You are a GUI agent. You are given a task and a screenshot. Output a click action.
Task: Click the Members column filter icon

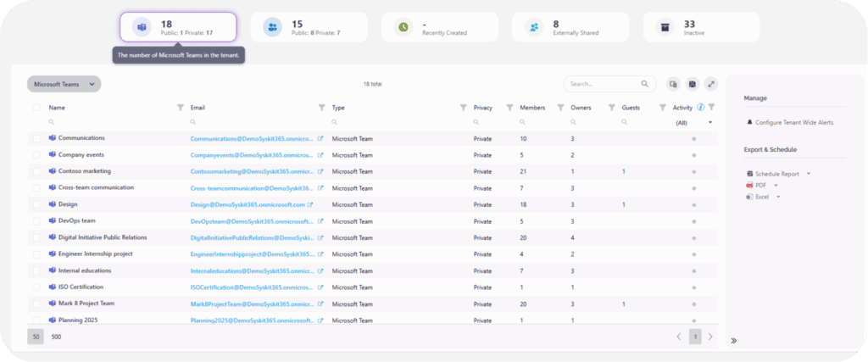[x=560, y=108]
